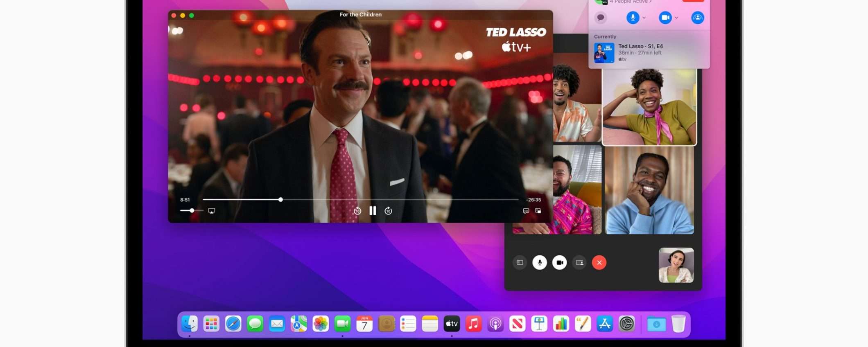Open Launchpad from the Dock
The height and width of the screenshot is (347, 868).
(x=211, y=324)
